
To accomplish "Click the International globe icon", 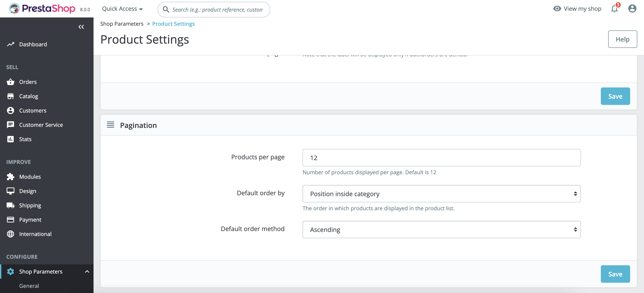I will click(11, 234).
